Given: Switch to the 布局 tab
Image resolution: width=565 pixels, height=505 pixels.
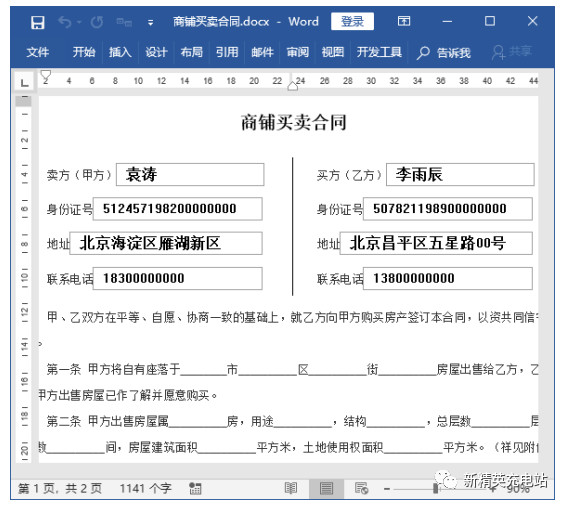Looking at the screenshot, I should coord(191,52).
